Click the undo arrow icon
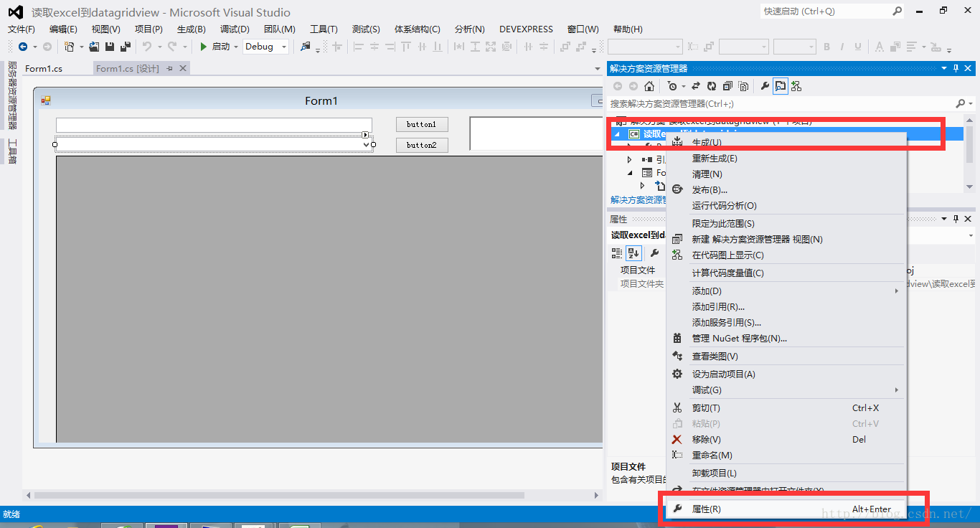Viewport: 980px width, 528px height. (146, 47)
